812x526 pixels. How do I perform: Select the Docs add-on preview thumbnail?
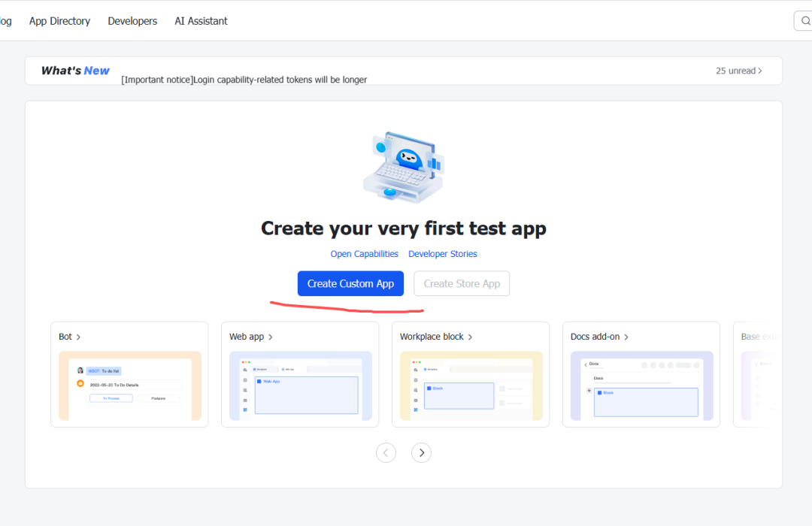(x=641, y=385)
